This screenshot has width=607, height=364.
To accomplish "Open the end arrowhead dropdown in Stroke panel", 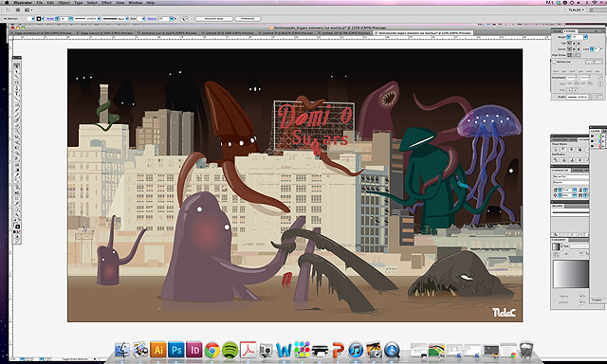I will click(x=586, y=78).
